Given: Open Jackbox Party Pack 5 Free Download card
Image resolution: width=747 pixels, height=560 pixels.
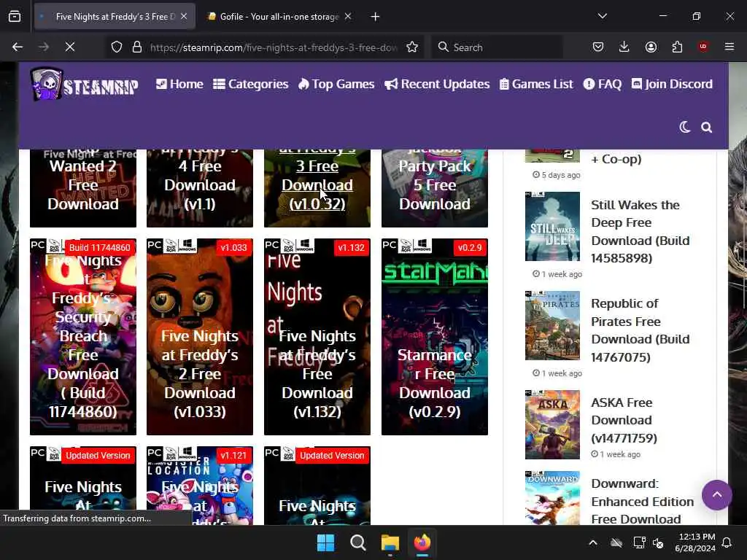Looking at the screenshot, I should (435, 187).
